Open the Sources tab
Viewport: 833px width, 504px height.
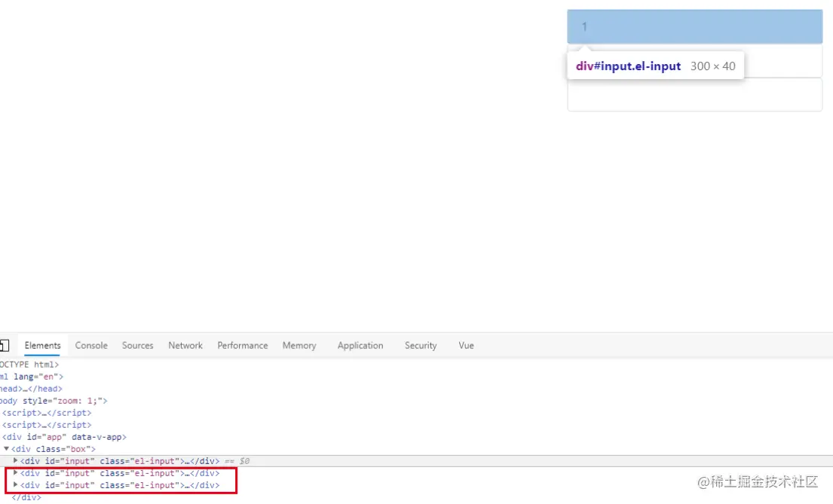tap(138, 345)
